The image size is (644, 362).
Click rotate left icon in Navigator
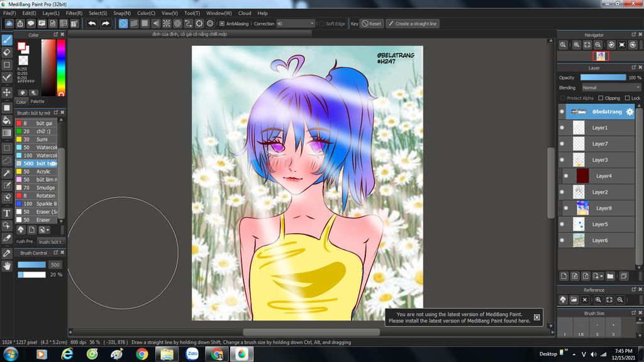point(611,45)
